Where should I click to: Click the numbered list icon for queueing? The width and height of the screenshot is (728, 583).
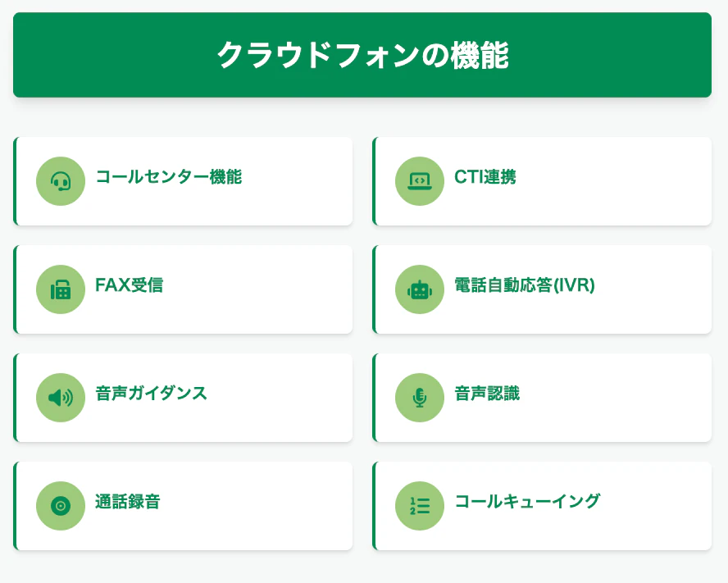click(420, 506)
